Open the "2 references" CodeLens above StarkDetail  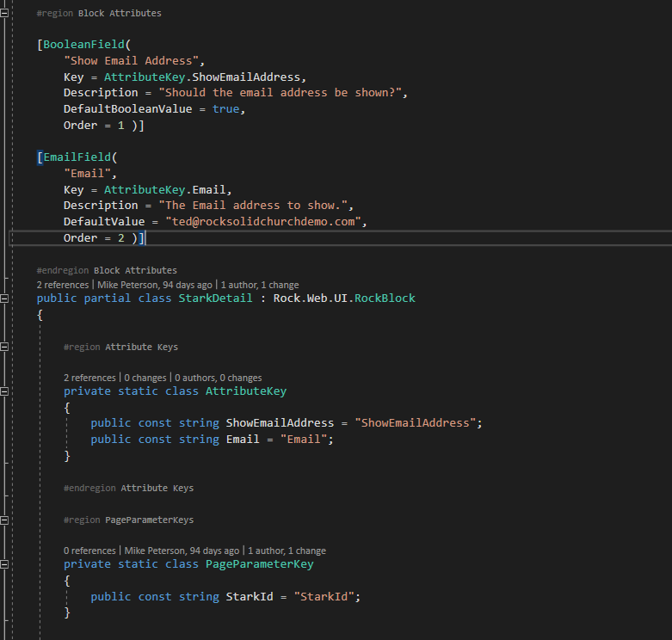[63, 285]
